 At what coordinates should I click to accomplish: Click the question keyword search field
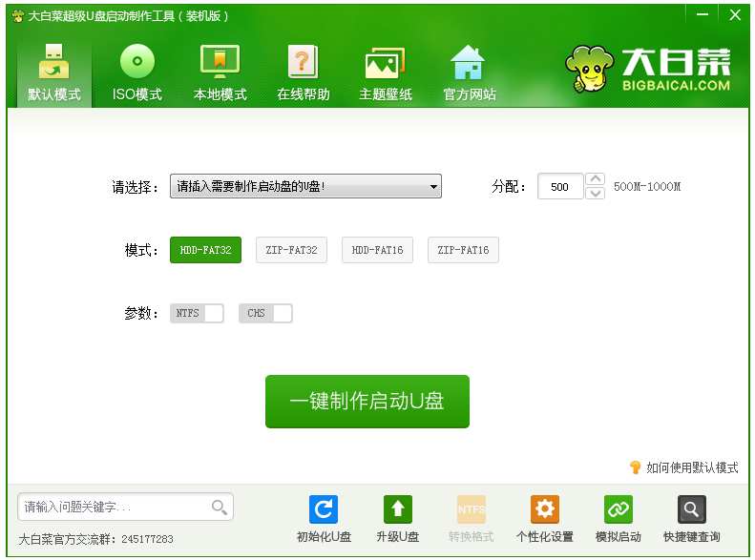(x=115, y=507)
